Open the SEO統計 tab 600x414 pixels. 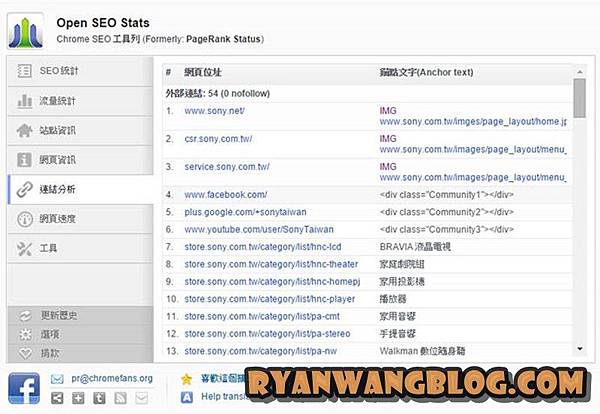(x=80, y=71)
